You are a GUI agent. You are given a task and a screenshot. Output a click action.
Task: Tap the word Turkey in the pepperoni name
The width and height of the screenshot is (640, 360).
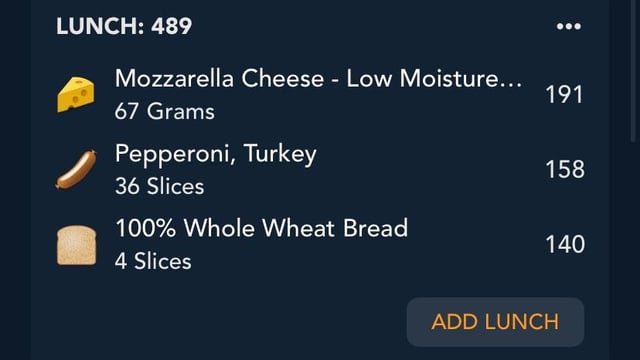280,154
